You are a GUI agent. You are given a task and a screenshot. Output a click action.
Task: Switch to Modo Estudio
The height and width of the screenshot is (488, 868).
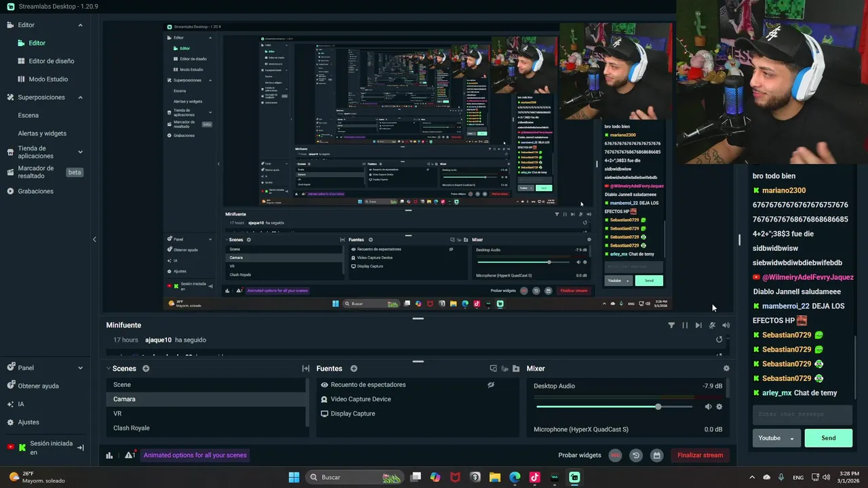click(48, 79)
